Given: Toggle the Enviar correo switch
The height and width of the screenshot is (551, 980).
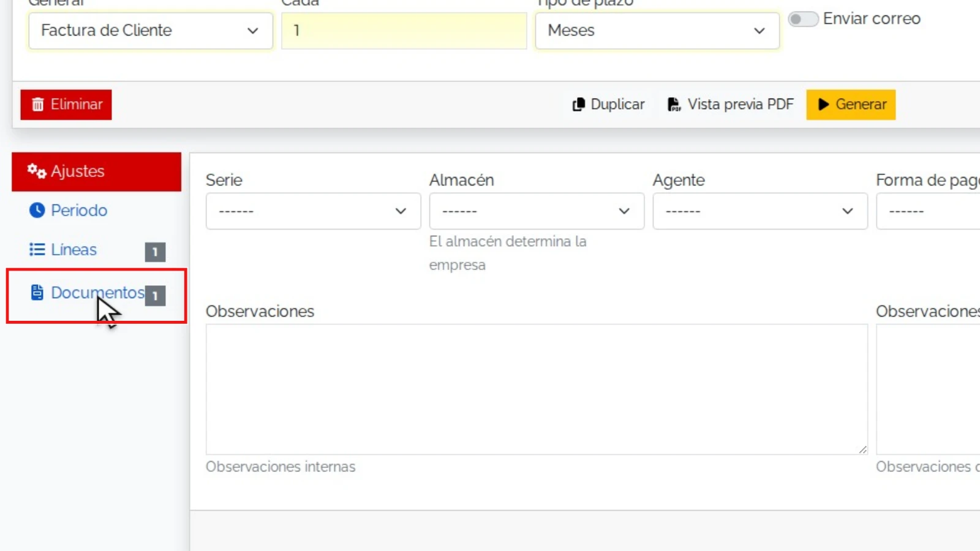Looking at the screenshot, I should pyautogui.click(x=803, y=19).
